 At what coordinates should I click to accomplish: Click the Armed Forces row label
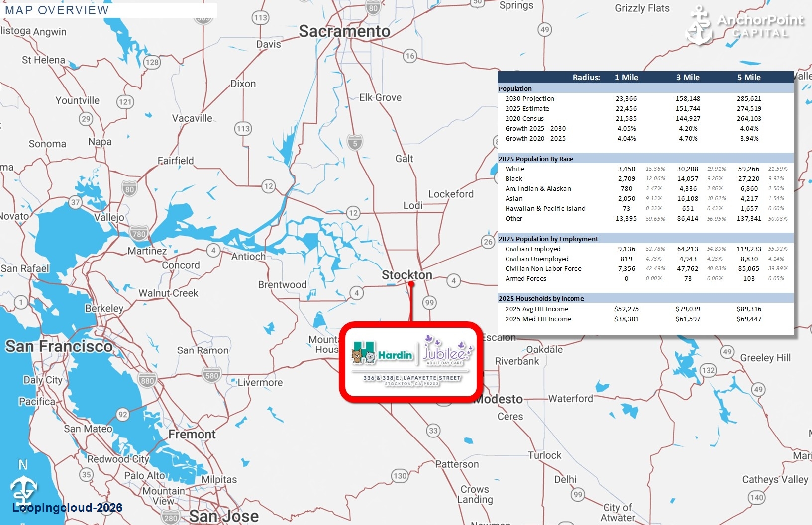pyautogui.click(x=525, y=278)
